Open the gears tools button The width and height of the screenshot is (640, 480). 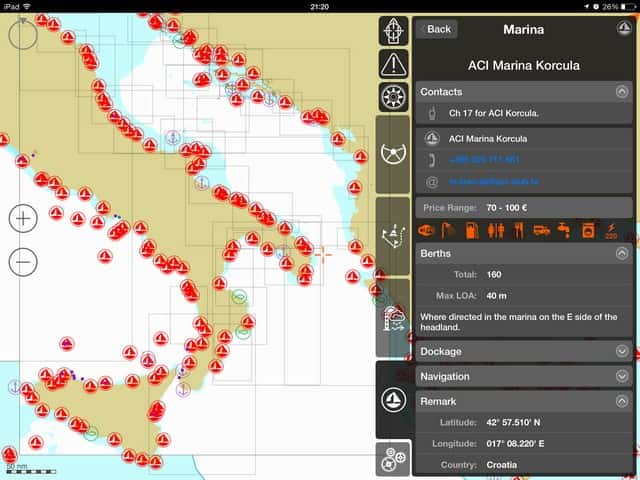click(393, 459)
